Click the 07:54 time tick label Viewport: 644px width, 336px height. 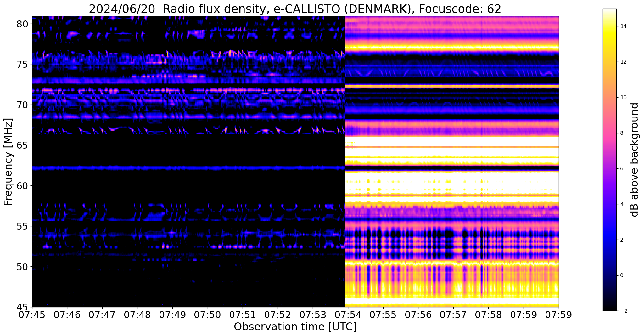coord(348,316)
